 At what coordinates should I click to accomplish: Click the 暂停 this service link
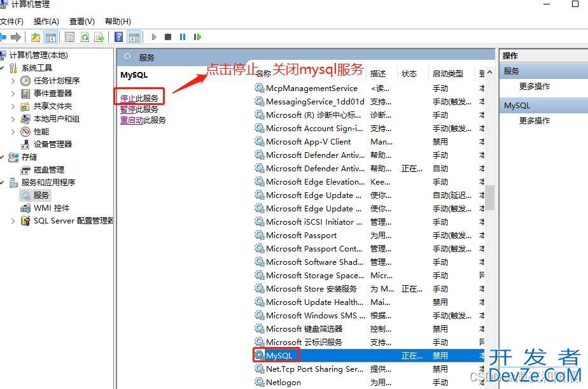coord(127,109)
